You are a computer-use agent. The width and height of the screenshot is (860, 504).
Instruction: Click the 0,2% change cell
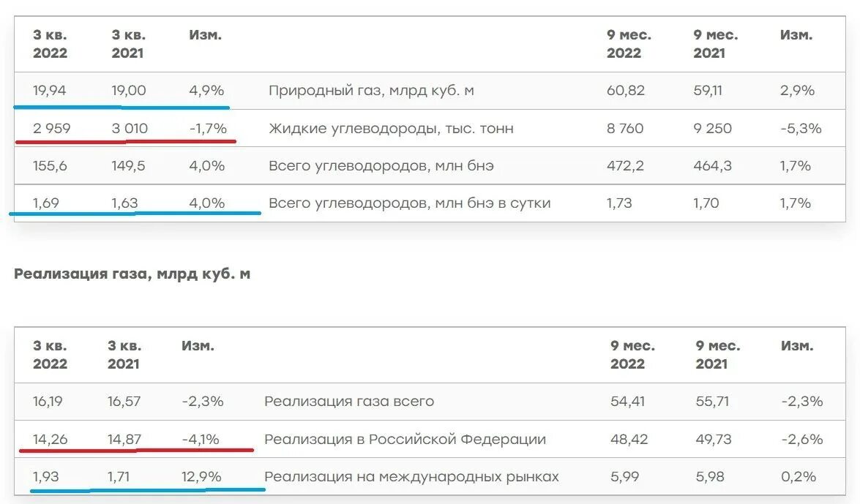click(x=798, y=477)
